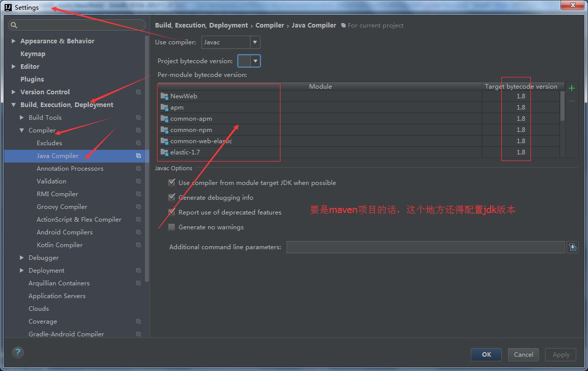This screenshot has width=588, height=371.
Task: Close the Settings dialog window
Action: [x=573, y=5]
